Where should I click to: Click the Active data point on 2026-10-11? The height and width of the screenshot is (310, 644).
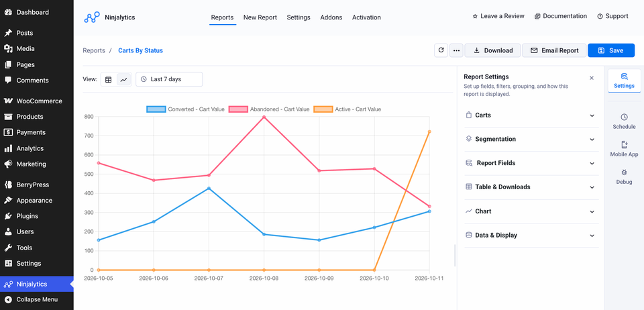429,132
